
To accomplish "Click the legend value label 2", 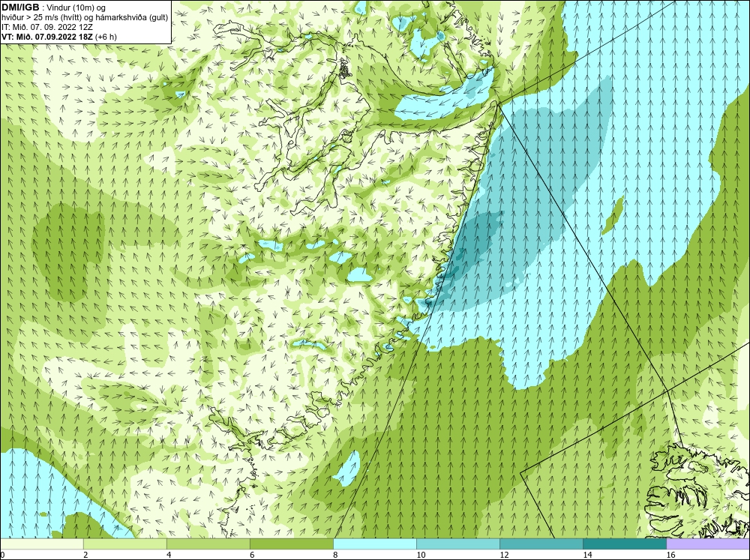I will 85,555.
